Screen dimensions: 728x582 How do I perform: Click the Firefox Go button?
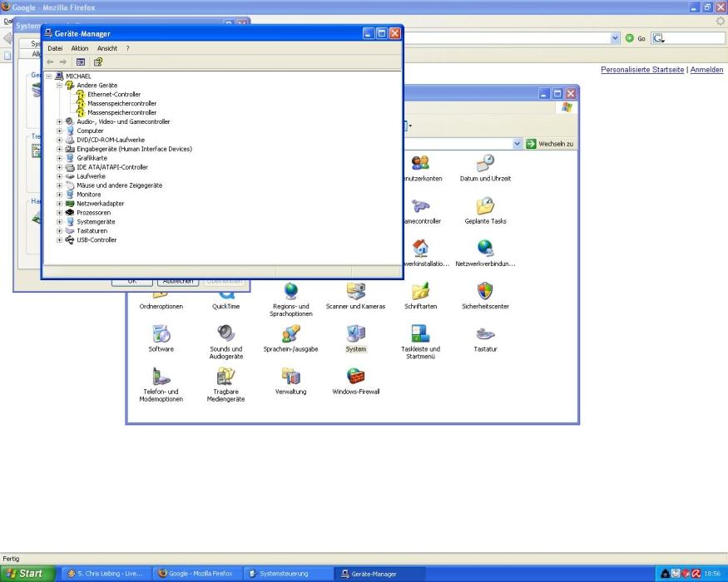point(636,38)
